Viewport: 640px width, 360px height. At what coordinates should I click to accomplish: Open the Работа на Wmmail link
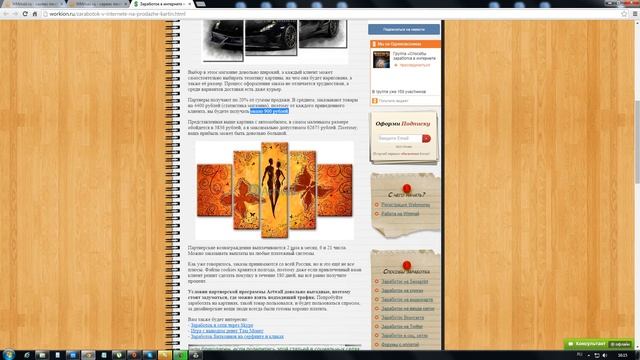pos(400,213)
